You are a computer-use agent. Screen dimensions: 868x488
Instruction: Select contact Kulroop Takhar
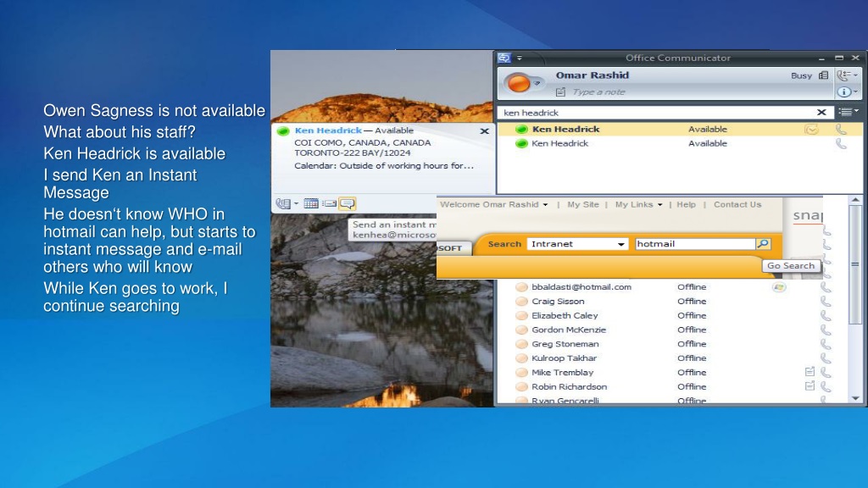[564, 358]
